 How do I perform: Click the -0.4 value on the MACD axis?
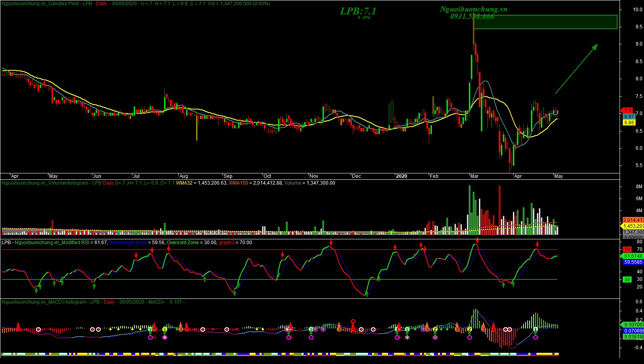tap(638, 348)
